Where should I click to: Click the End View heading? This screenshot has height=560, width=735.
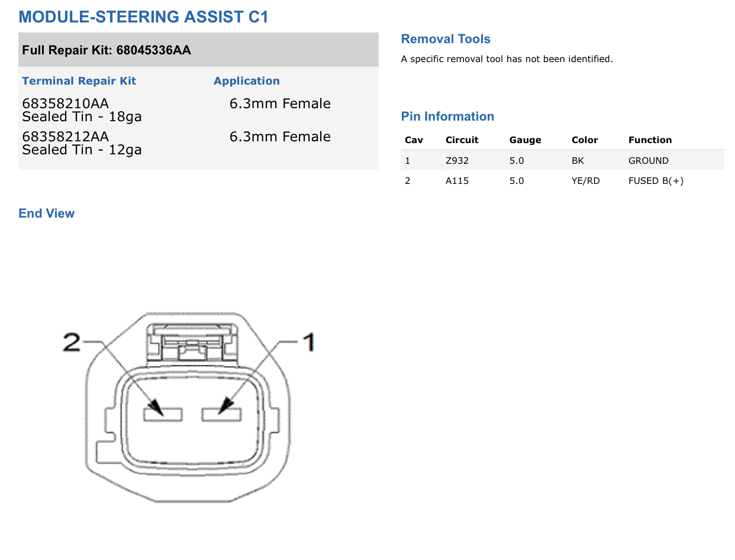pyautogui.click(x=47, y=213)
